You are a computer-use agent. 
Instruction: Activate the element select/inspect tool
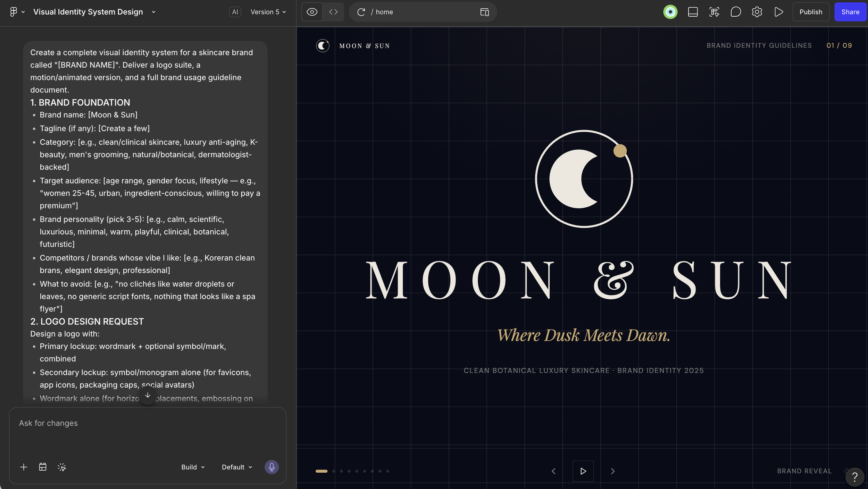[x=714, y=12]
